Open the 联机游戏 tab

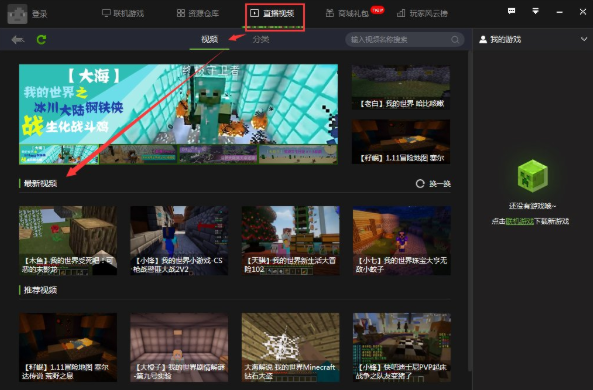(123, 14)
